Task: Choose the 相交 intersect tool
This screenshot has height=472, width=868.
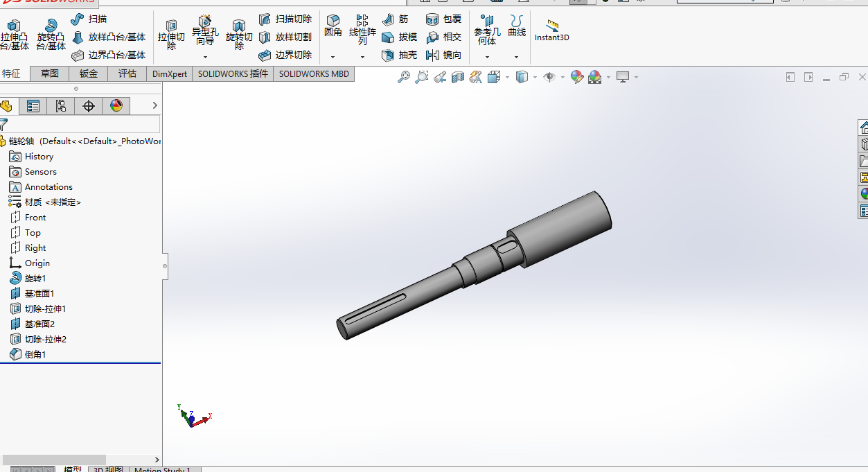Action: coord(444,37)
